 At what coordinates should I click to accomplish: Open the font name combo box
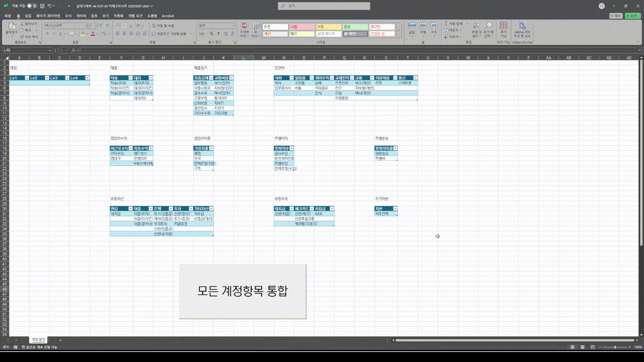coord(65,25)
